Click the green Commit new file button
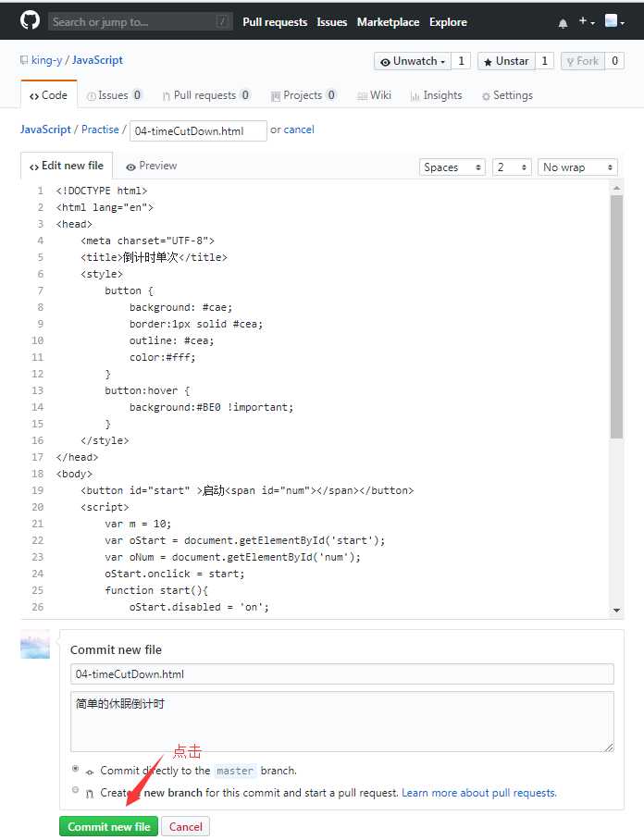This screenshot has width=644, height=840. 109,827
